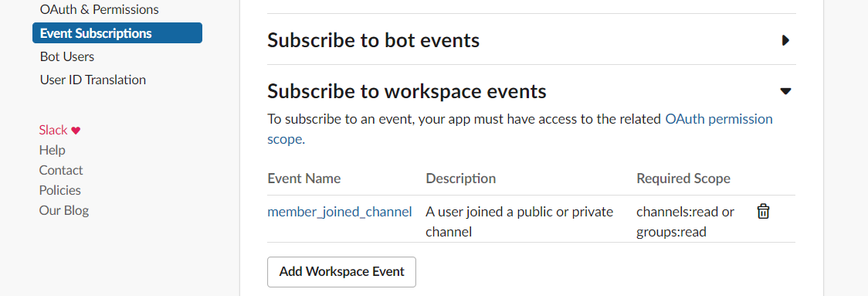View the Policies link
Image resolution: width=868 pixels, height=296 pixels.
click(x=59, y=190)
